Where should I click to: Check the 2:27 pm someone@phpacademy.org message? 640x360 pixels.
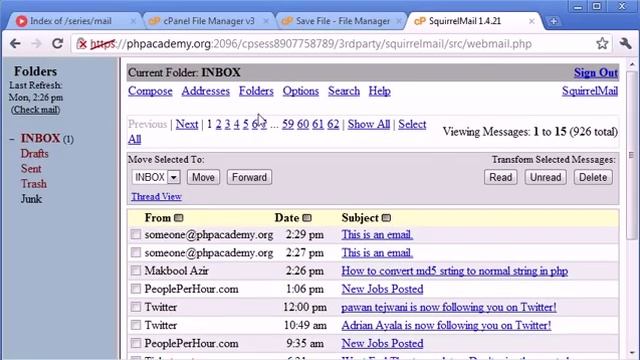[136, 253]
